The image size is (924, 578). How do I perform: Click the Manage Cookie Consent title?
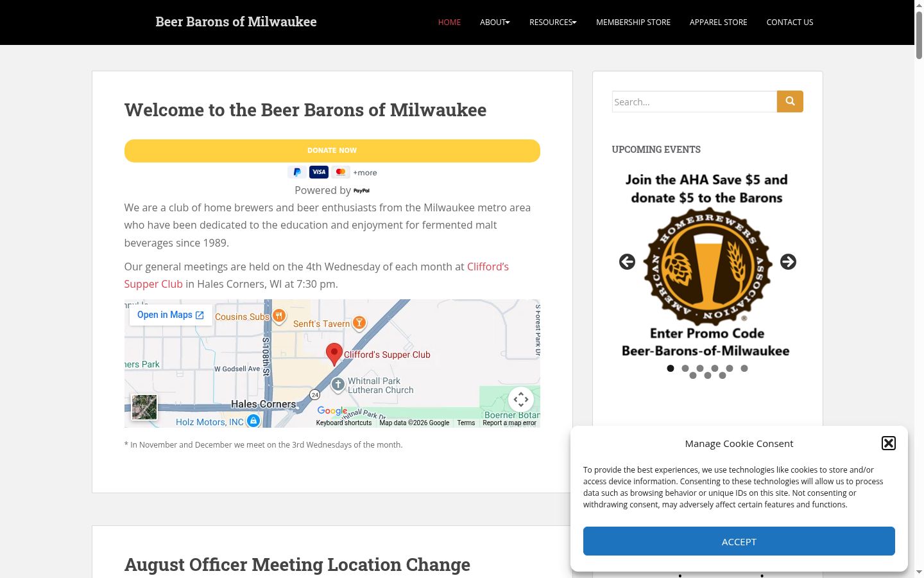coord(739,444)
